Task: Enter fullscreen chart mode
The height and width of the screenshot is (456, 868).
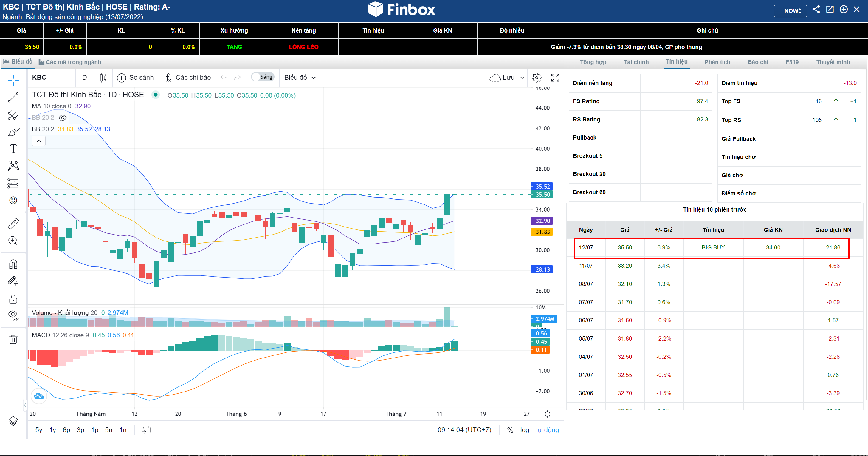Action: (555, 78)
